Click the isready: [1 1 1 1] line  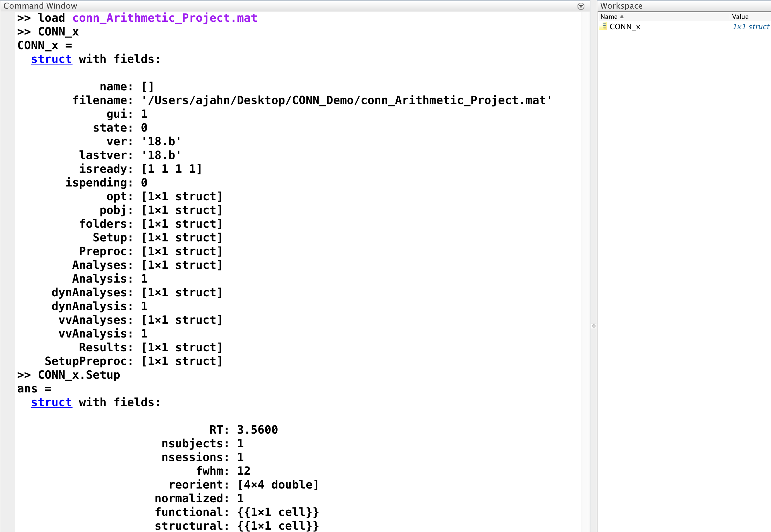pos(141,169)
